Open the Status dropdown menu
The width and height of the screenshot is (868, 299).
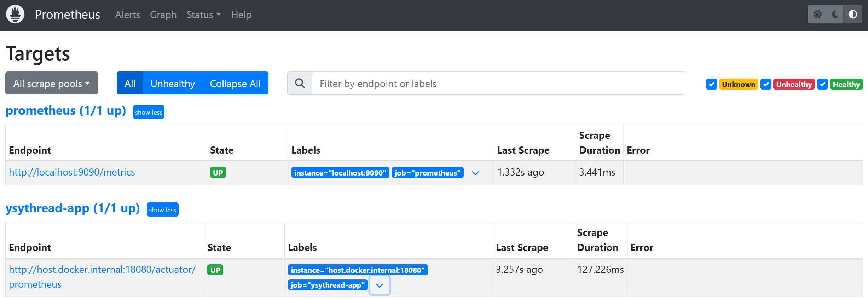204,15
